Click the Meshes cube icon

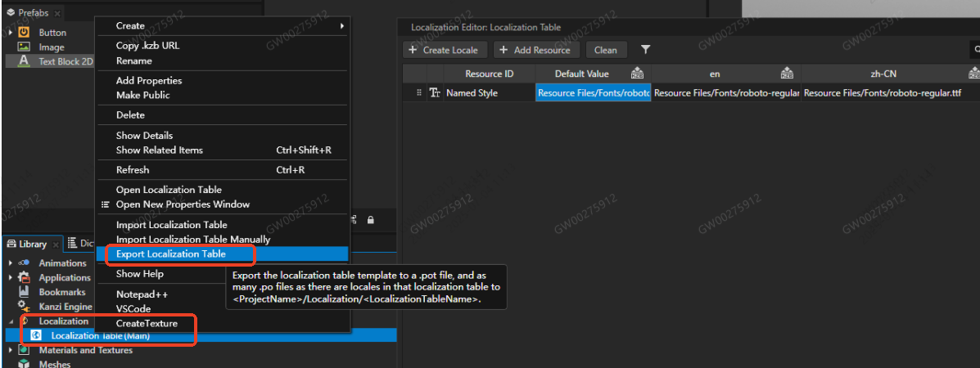(24, 364)
